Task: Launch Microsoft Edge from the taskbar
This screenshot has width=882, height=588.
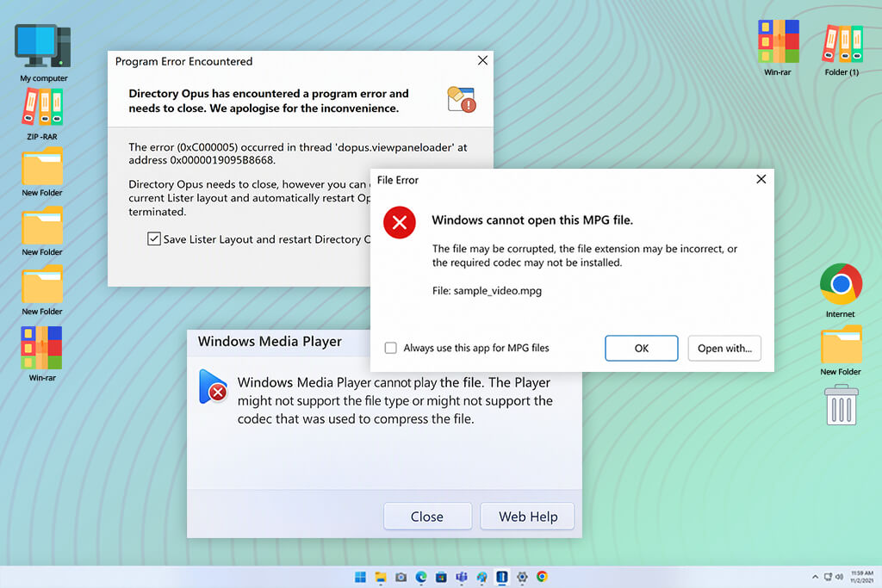Action: (421, 577)
